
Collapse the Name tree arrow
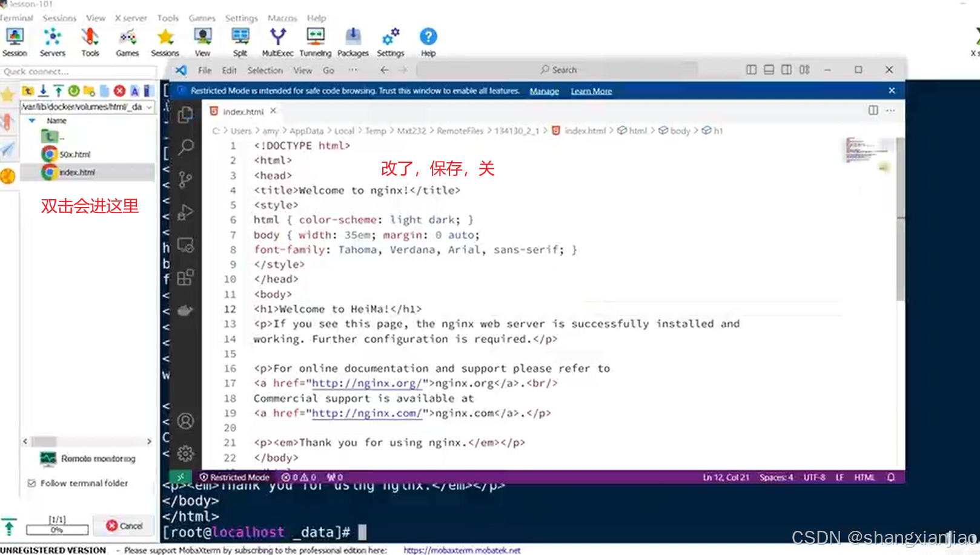[31, 120]
